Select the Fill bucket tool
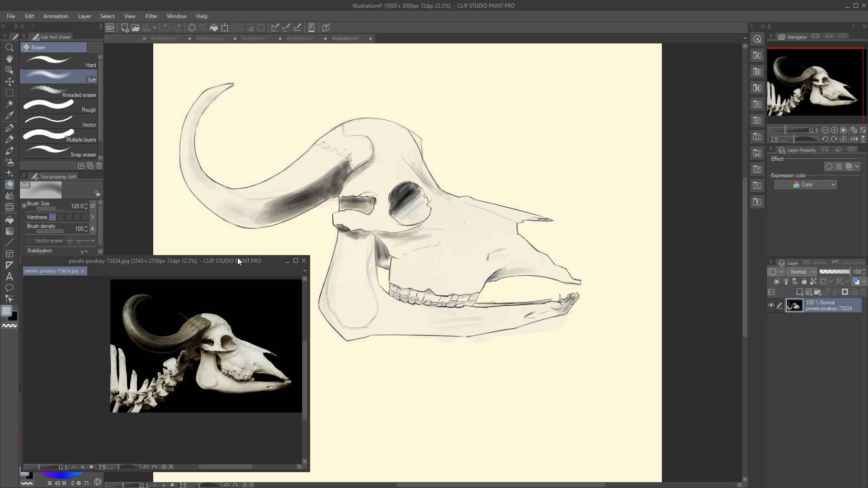The image size is (868, 488). pyautogui.click(x=9, y=220)
